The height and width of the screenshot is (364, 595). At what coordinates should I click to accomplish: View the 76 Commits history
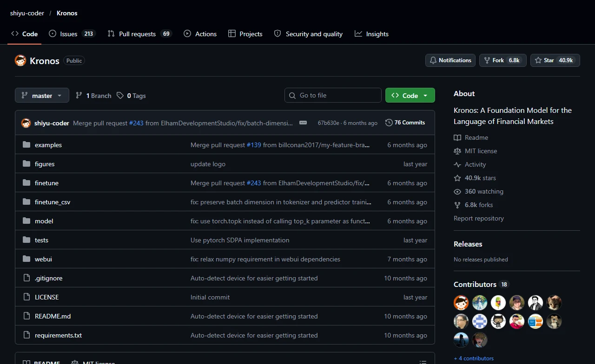click(x=405, y=123)
